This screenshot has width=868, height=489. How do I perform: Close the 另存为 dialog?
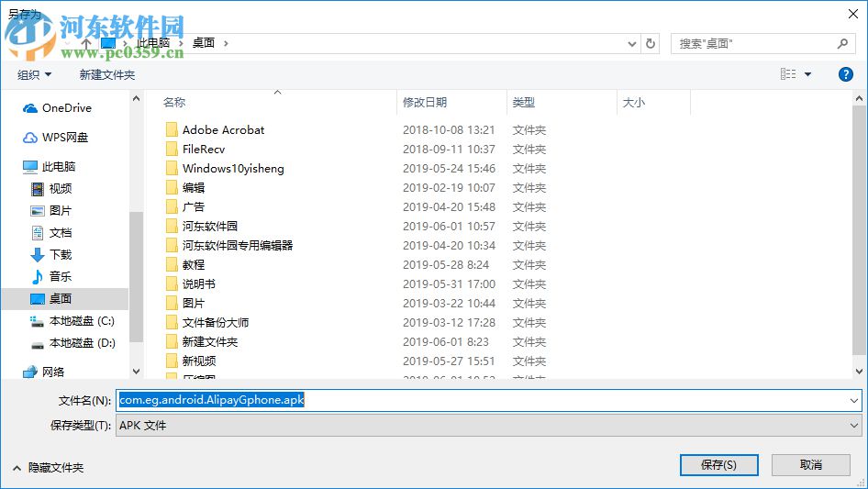(853, 14)
